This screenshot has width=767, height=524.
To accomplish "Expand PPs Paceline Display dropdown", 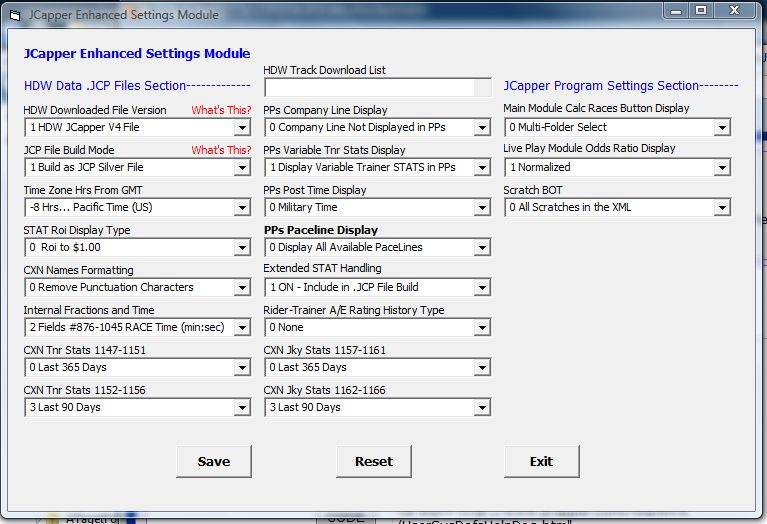I will (482, 248).
